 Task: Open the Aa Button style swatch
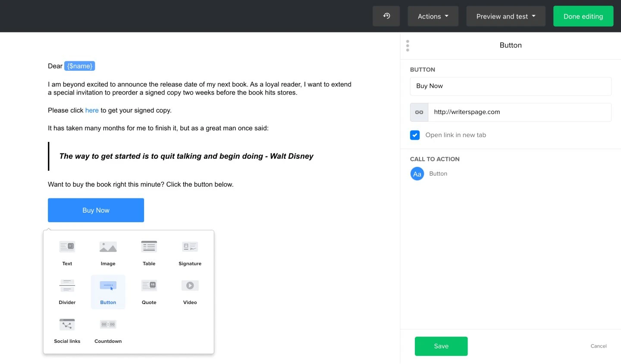[x=417, y=174]
